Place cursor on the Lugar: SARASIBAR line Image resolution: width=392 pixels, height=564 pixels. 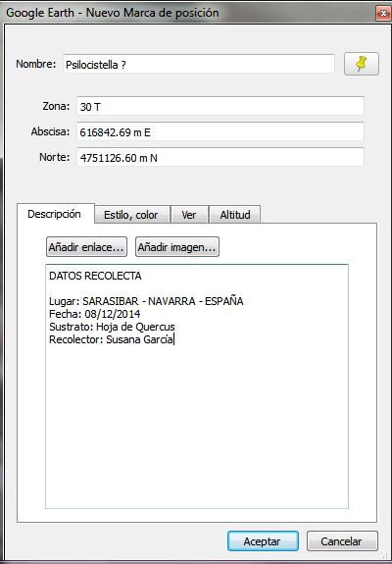pos(146,301)
